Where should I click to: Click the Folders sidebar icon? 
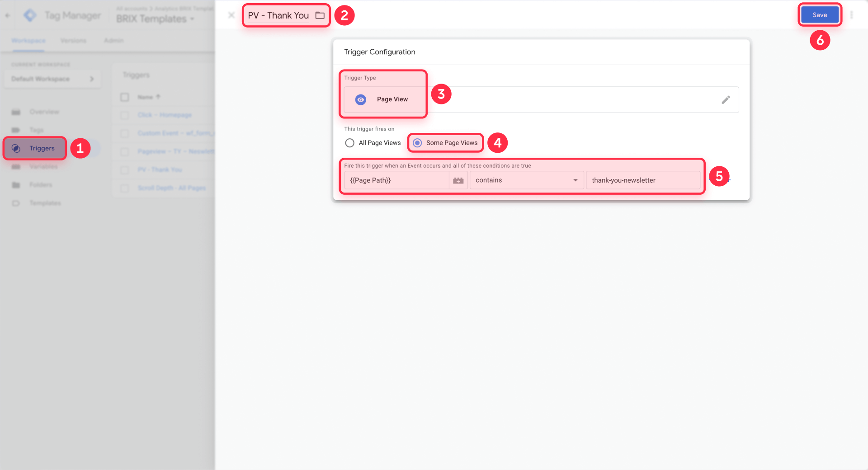[x=16, y=185]
